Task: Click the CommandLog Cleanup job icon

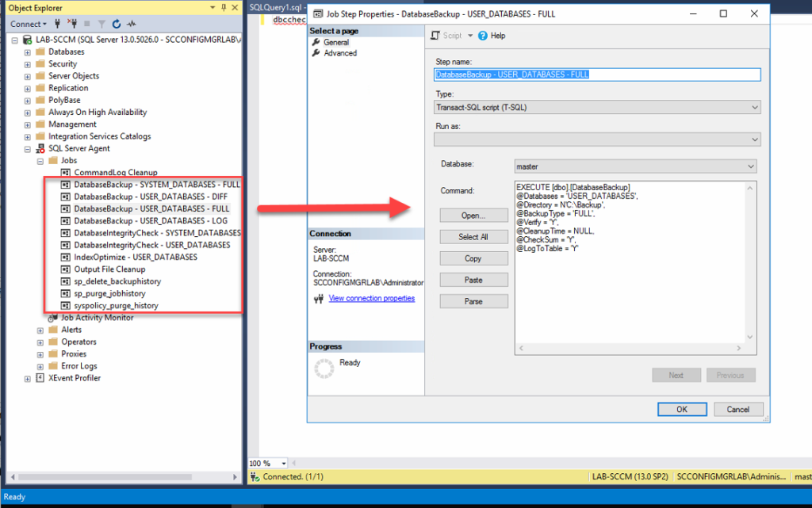Action: tap(65, 172)
